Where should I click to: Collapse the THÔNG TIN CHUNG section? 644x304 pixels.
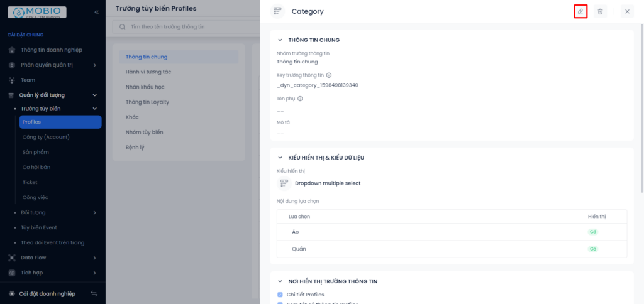[280, 40]
